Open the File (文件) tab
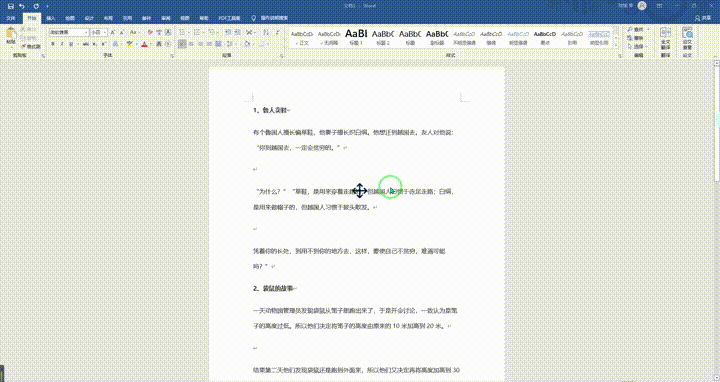The height and width of the screenshot is (382, 720). click(11, 18)
